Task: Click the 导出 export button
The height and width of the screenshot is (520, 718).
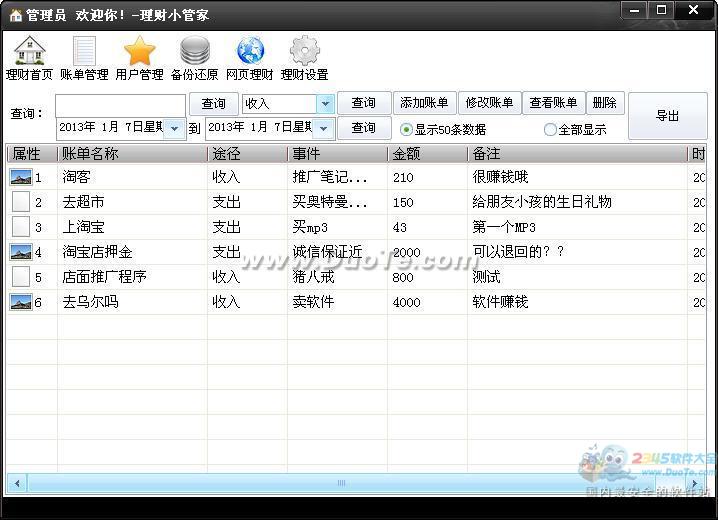Action: pyautogui.click(x=667, y=116)
